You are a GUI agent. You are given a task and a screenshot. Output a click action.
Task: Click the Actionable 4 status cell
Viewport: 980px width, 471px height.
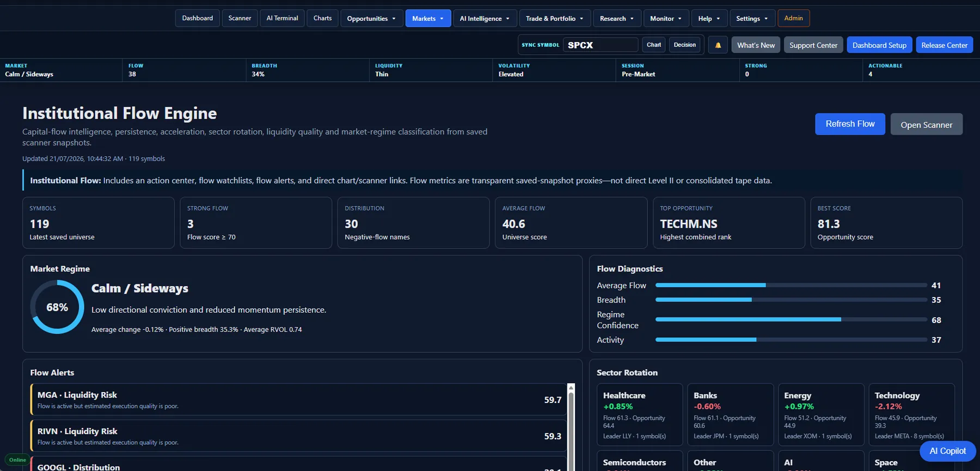(921, 70)
